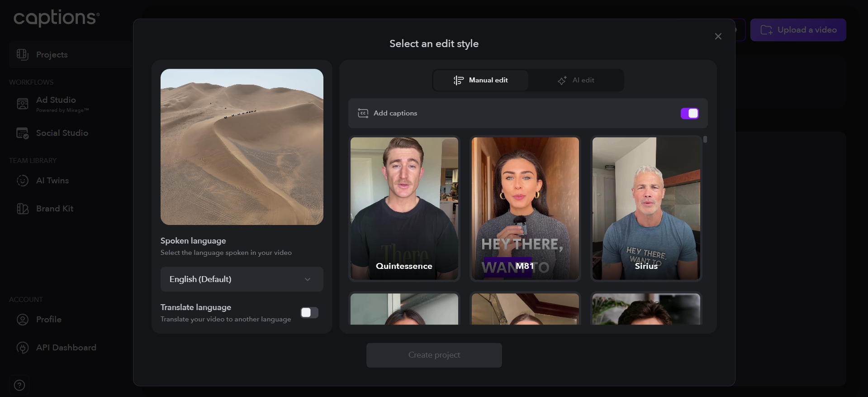The height and width of the screenshot is (397, 868).
Task: Click the Projects icon in sidebar
Action: pos(22,55)
